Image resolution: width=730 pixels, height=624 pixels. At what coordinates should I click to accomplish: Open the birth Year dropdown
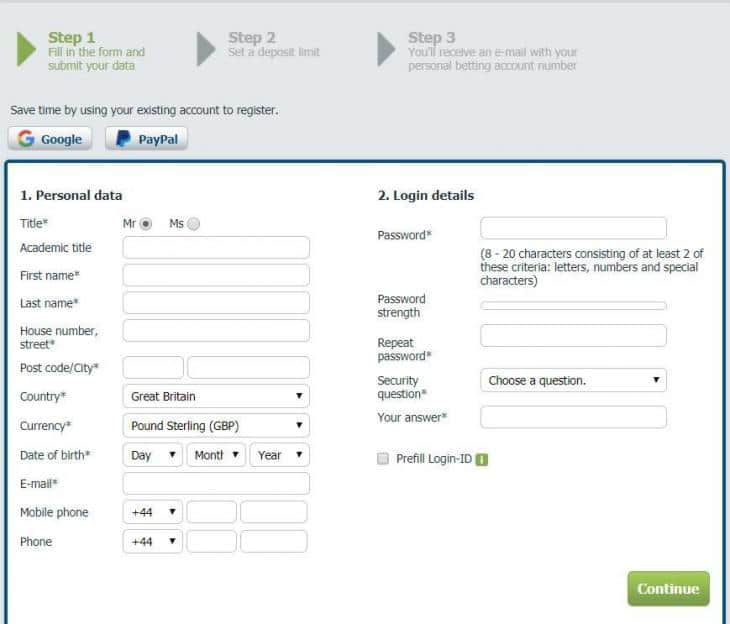(x=279, y=455)
